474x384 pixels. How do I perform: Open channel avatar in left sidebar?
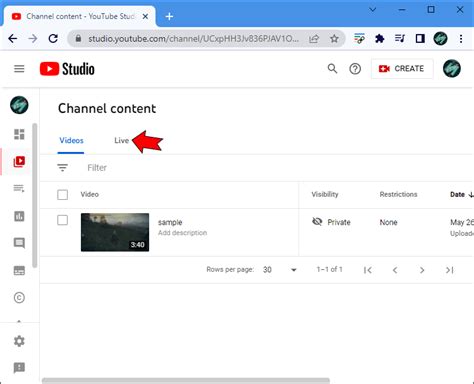[x=19, y=105]
